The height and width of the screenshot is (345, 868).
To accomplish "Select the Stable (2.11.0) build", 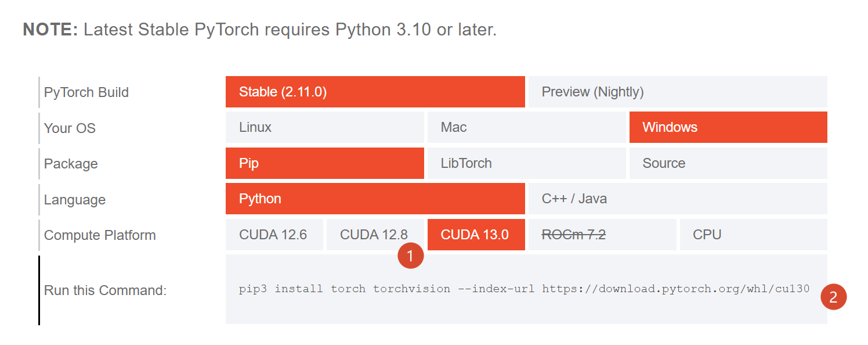I will (x=375, y=92).
